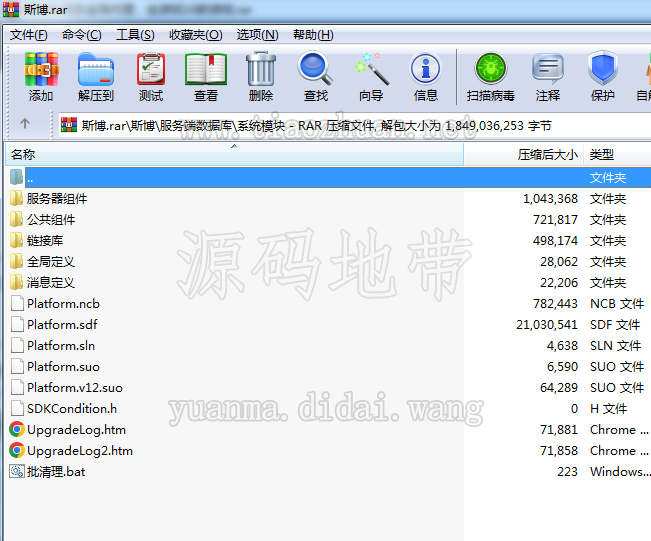Image resolution: width=651 pixels, height=541 pixels.
Task: Select the 全局定义 folder icon
Action: pos(16,262)
